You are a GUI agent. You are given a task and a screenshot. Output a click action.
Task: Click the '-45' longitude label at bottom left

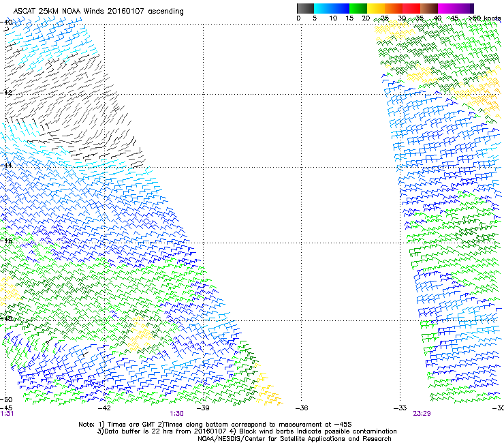[6, 408]
